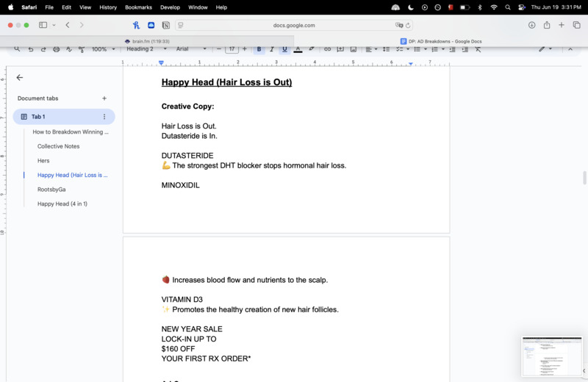
Task: Jump to the 'Hers' outline heading
Action: tap(43, 160)
